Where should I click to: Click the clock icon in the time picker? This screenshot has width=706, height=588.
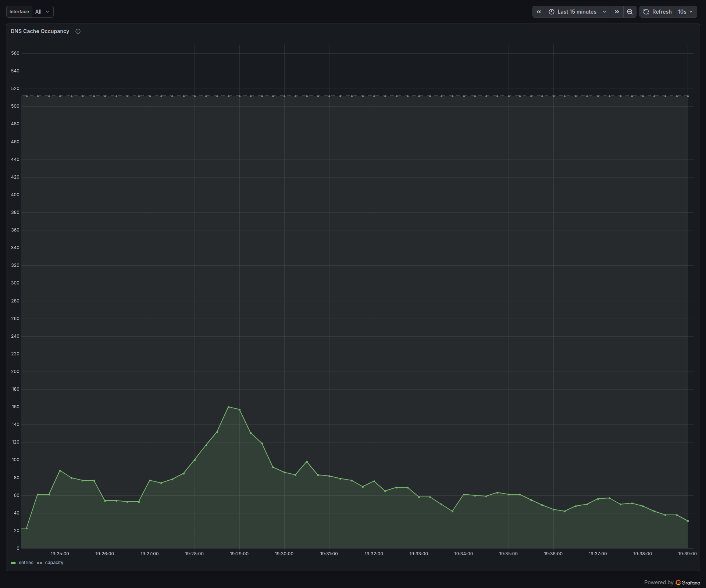pos(551,11)
